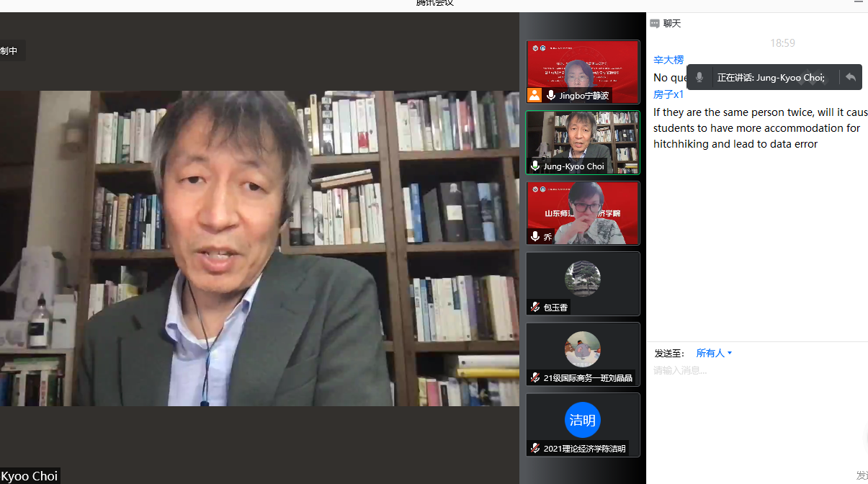868x484 pixels.
Task: Click the reply arrow in the speaking bar
Action: [x=851, y=77]
